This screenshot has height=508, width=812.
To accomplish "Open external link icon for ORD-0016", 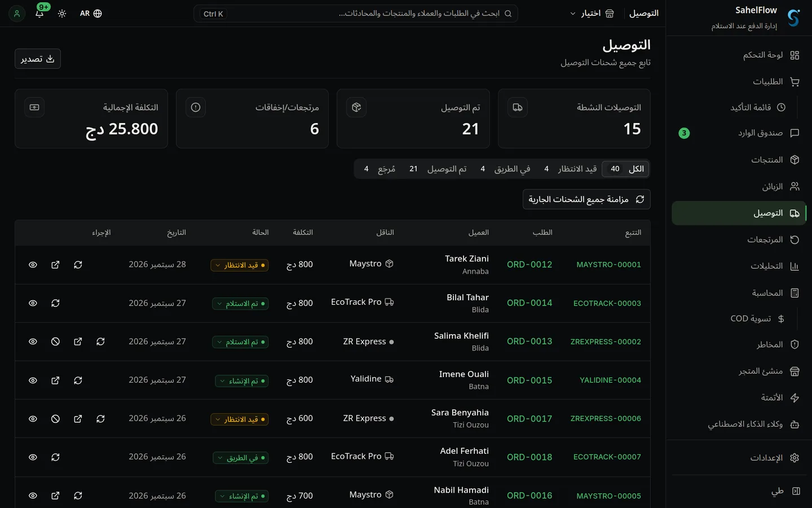I will 55,496.
